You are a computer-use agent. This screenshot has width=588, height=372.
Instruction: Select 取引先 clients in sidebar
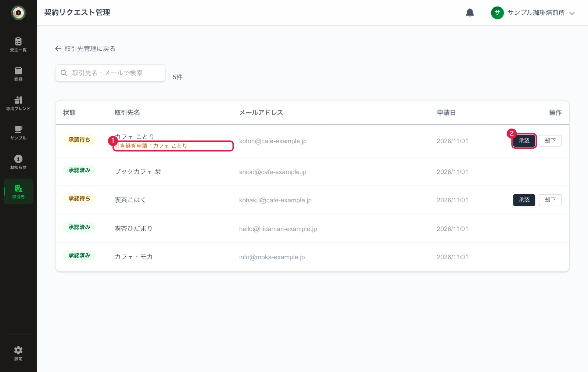[x=18, y=191]
